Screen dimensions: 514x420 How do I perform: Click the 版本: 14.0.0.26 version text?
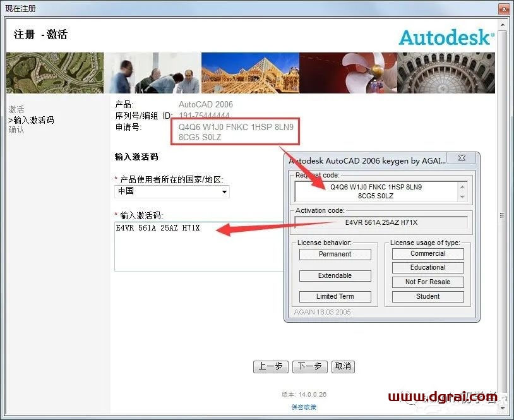tap(304, 395)
